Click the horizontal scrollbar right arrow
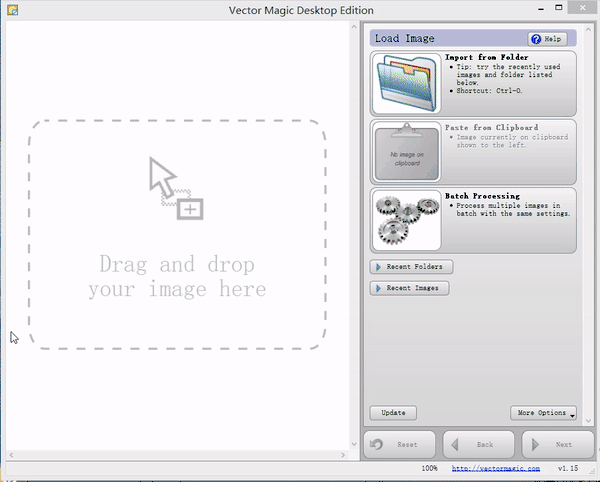Viewport: 600px width, 482px height. point(343,455)
